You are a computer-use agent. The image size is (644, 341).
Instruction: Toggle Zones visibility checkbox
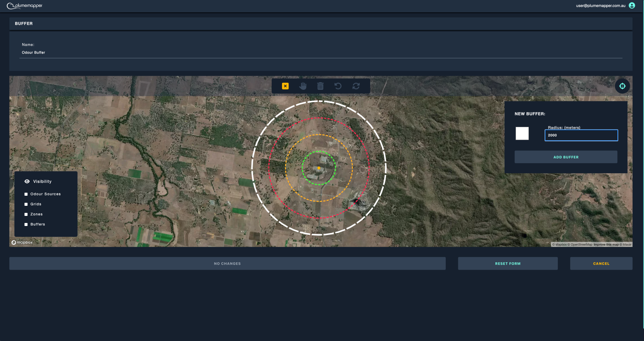[x=26, y=214]
